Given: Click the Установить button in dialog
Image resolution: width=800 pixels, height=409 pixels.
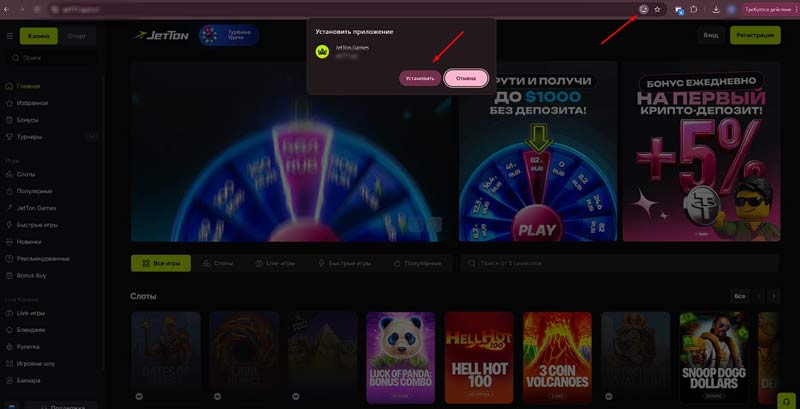Looking at the screenshot, I should (420, 79).
